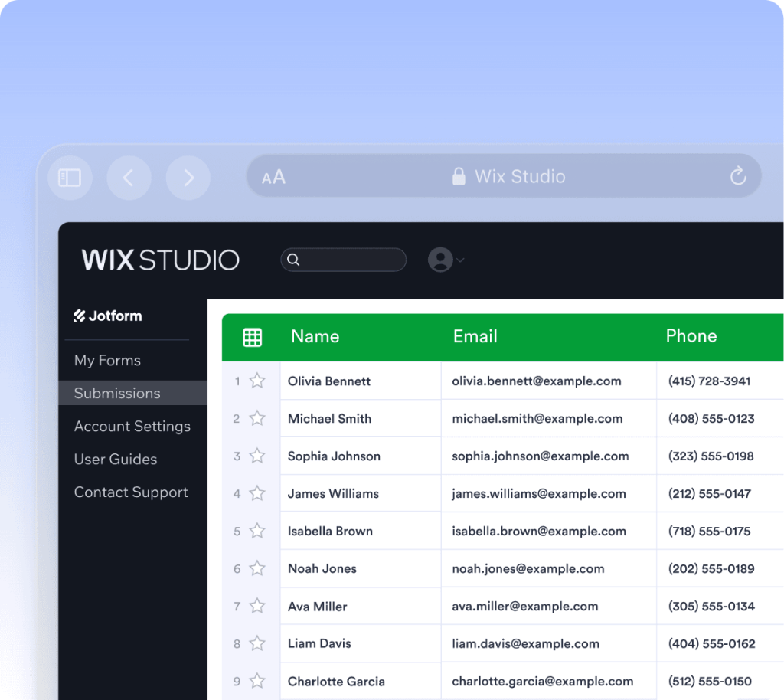The image size is (784, 700).
Task: Select the Liam Davis name cell
Action: tap(361, 643)
